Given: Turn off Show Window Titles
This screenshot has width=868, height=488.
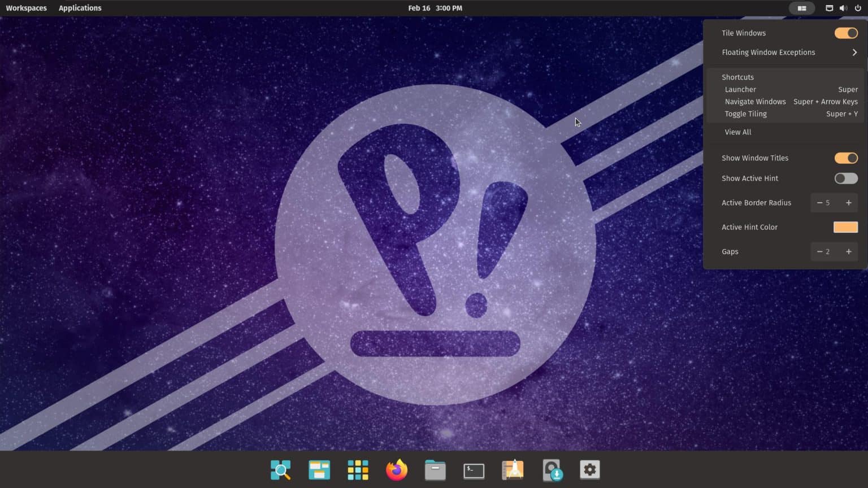Looking at the screenshot, I should tap(845, 158).
